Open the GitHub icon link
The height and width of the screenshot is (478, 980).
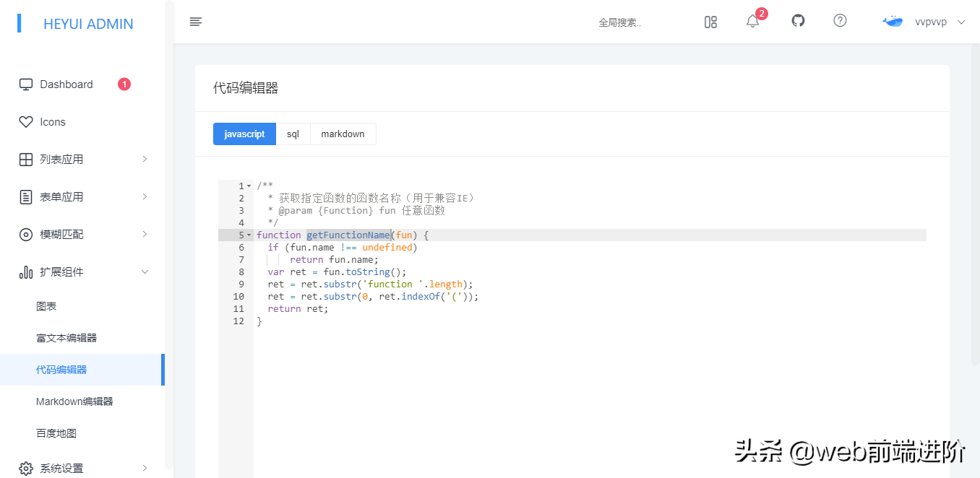coord(798,21)
